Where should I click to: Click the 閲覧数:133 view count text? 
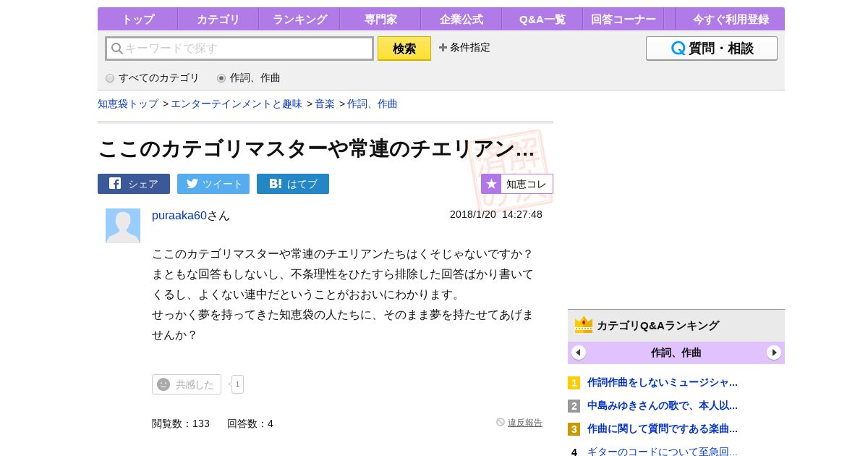[181, 423]
